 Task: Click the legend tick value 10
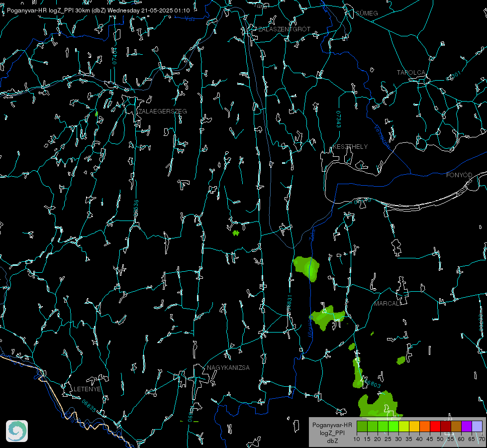point(357,439)
